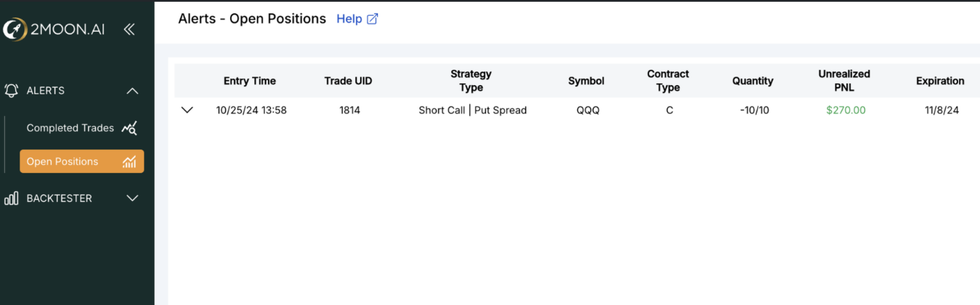Click the QQQ symbol cell
The width and height of the screenshot is (980, 305).
(x=587, y=110)
